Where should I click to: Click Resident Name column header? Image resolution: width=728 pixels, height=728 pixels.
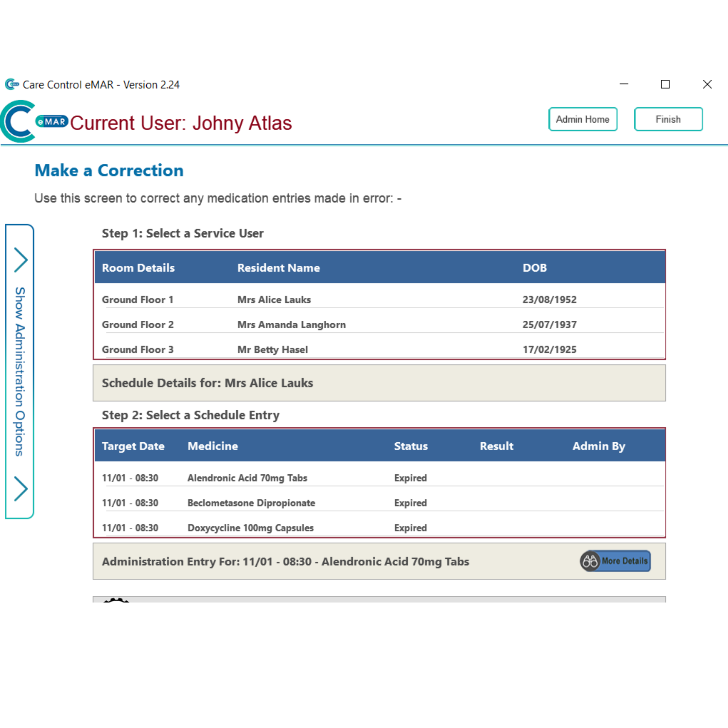(x=278, y=268)
